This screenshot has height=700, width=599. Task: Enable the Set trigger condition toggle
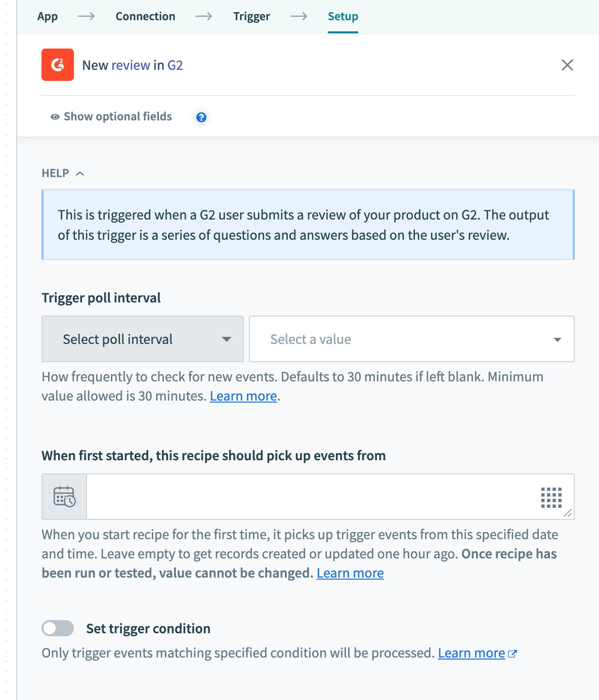[x=58, y=628]
